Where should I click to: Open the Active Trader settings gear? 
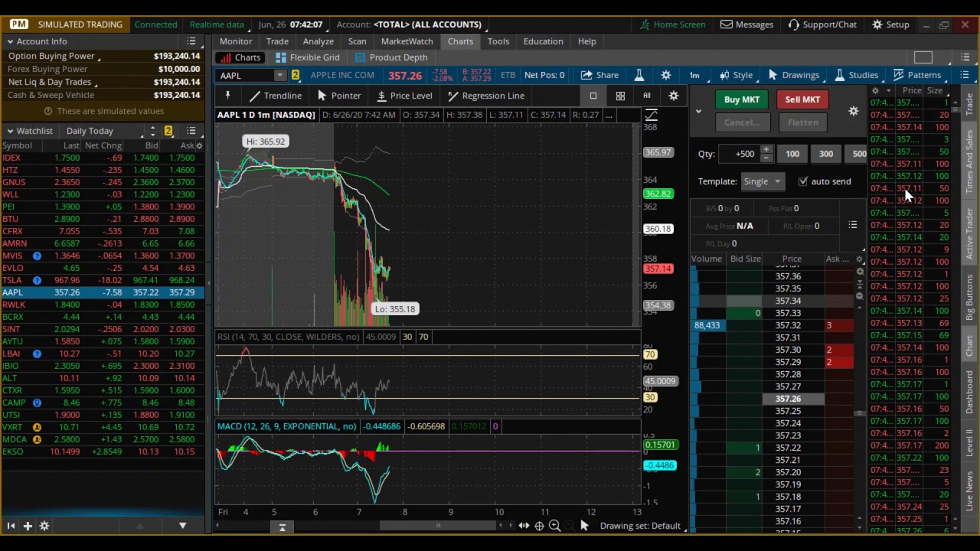pyautogui.click(x=854, y=112)
